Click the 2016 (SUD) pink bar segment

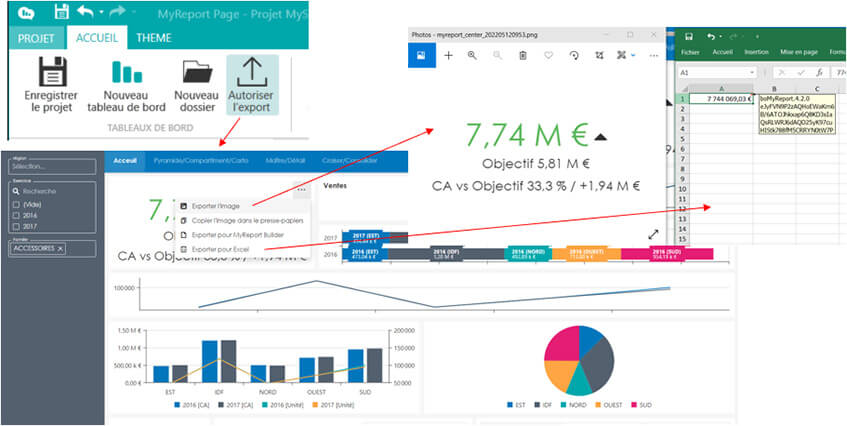668,254
